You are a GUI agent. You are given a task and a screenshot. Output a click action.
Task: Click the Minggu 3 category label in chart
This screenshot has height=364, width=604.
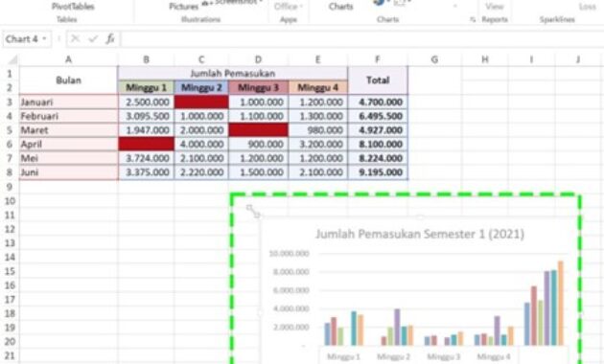coord(443,356)
